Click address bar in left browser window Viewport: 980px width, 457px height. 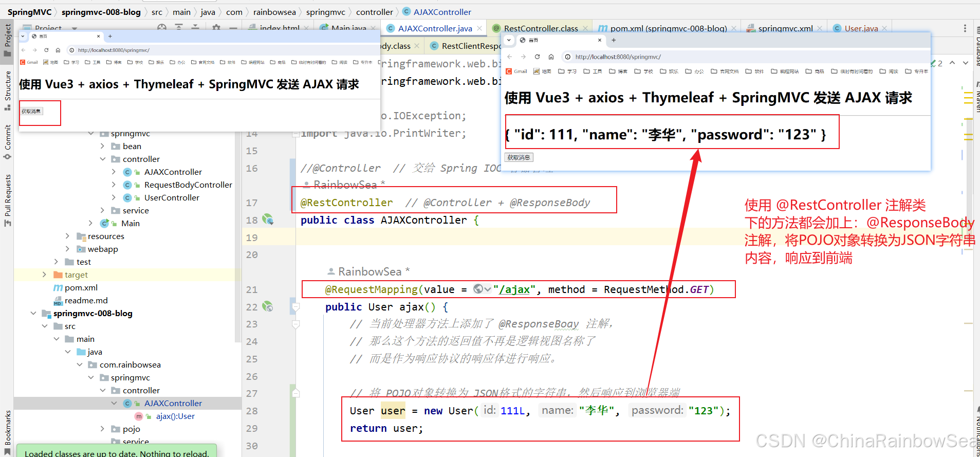224,50
